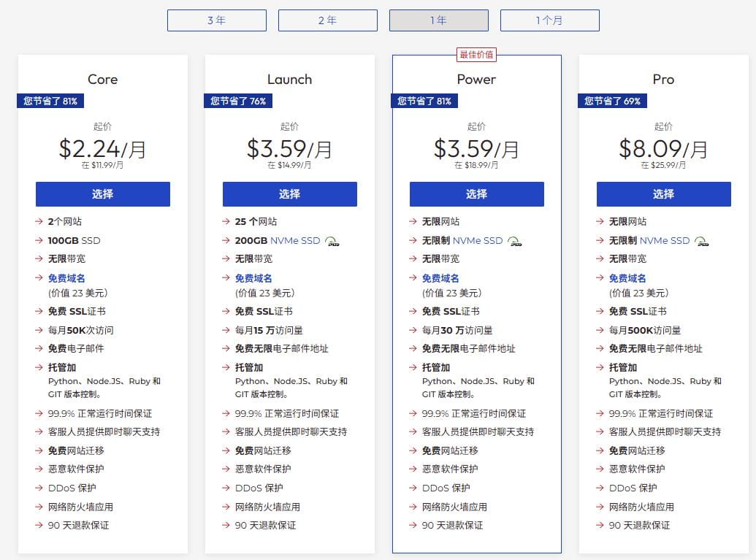Switch to the 1个月 billing tab
Screen dimensions: 756x560
coord(549,20)
